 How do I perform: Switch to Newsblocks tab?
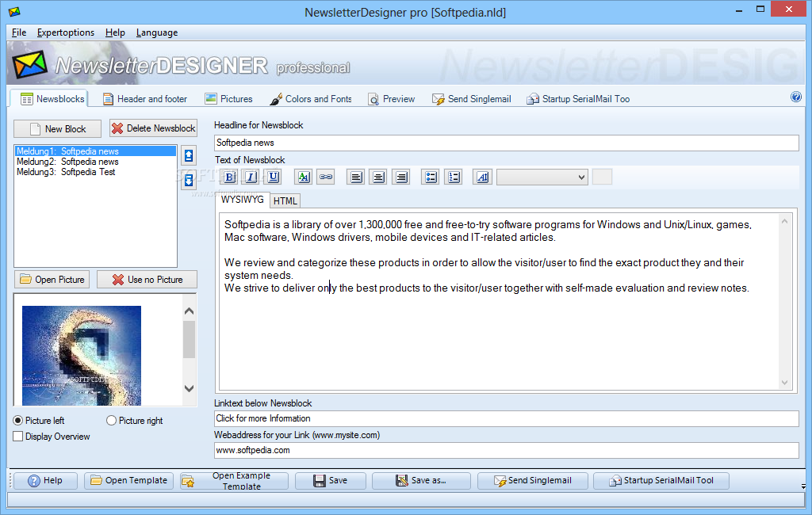(50, 99)
